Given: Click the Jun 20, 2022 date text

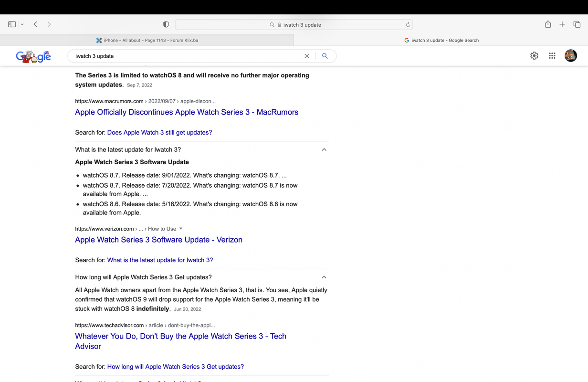Looking at the screenshot, I should (187, 309).
